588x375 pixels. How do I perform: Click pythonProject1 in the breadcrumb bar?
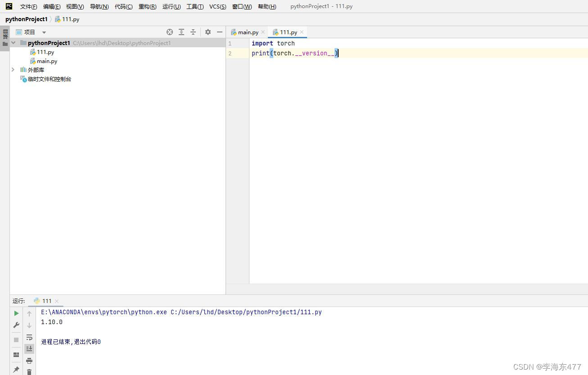pyautogui.click(x=26, y=19)
